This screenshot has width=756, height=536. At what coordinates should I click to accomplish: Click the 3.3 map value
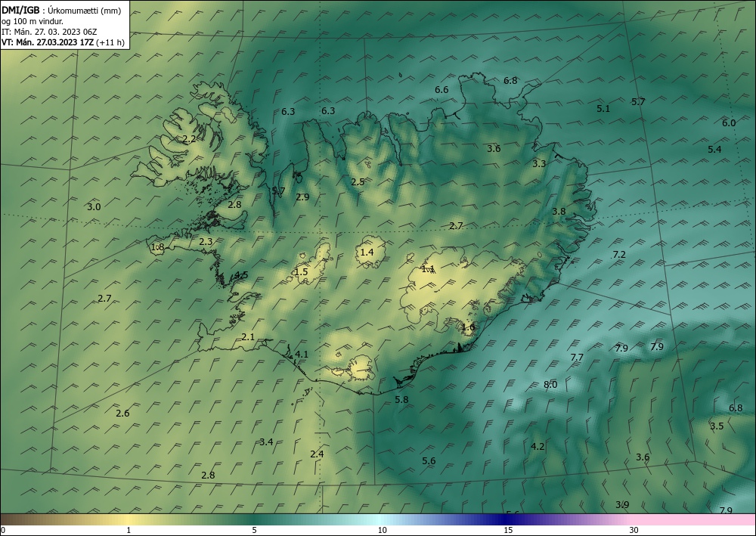539,164
